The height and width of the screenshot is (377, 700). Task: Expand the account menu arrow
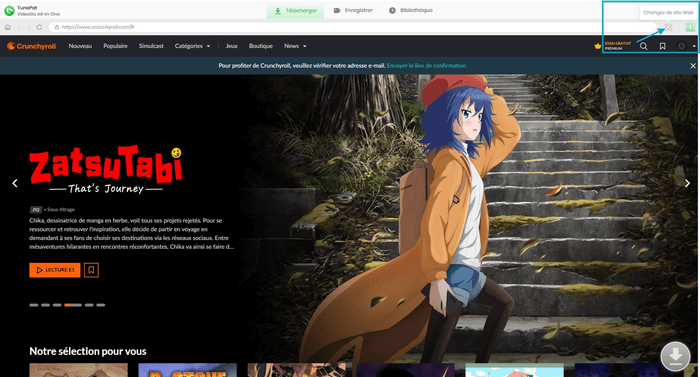[x=694, y=46]
